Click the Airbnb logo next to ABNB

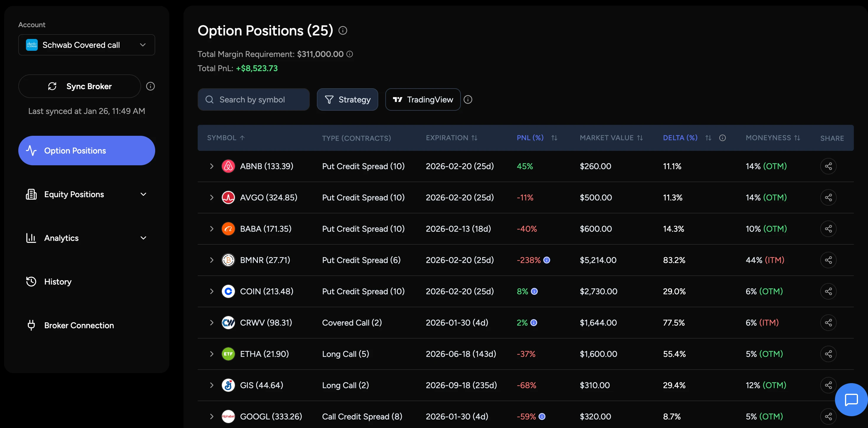click(228, 166)
